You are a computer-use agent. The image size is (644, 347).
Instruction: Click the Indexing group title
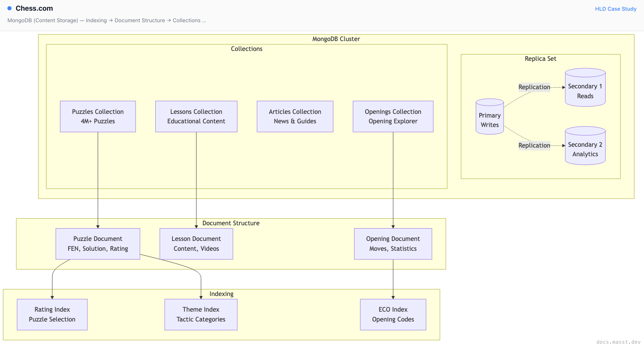pyautogui.click(x=221, y=294)
